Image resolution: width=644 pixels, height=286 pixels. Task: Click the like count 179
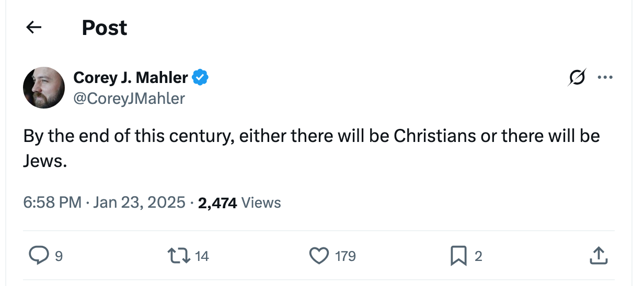click(x=345, y=256)
